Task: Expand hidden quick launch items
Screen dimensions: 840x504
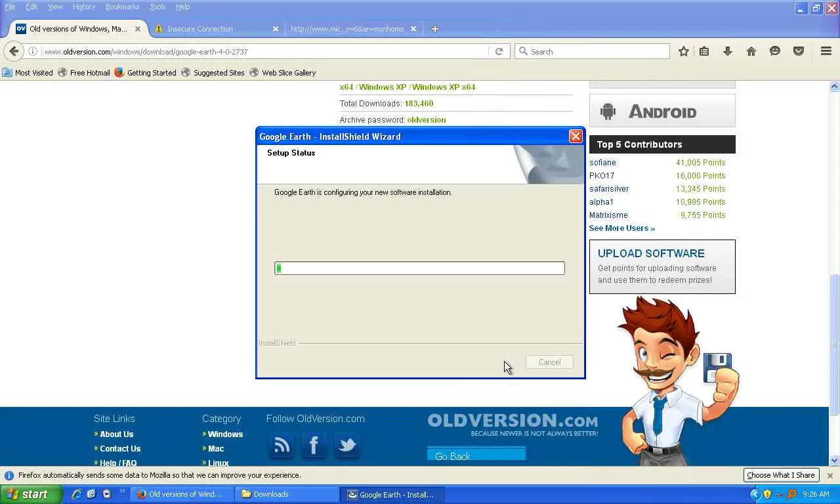Action: pos(122,492)
